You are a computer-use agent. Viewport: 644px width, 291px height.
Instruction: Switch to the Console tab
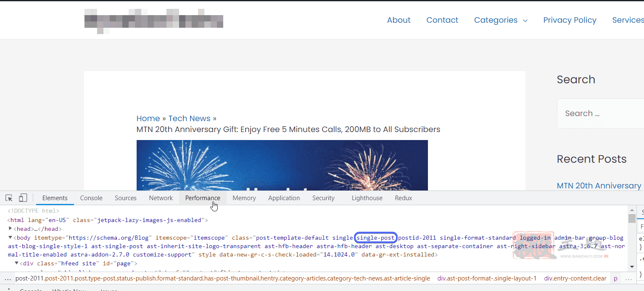[91, 198]
